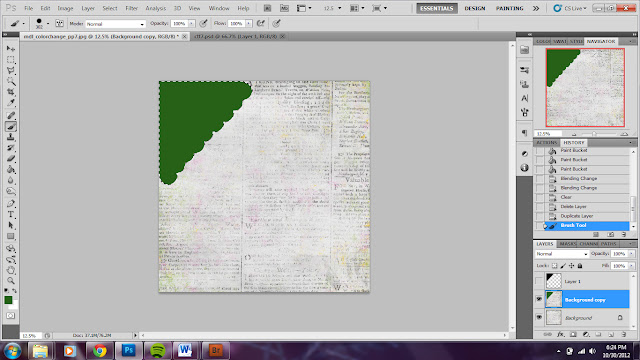The height and width of the screenshot is (360, 640).
Task: Select the Eyedropper tool
Action: pyautogui.click(x=11, y=103)
